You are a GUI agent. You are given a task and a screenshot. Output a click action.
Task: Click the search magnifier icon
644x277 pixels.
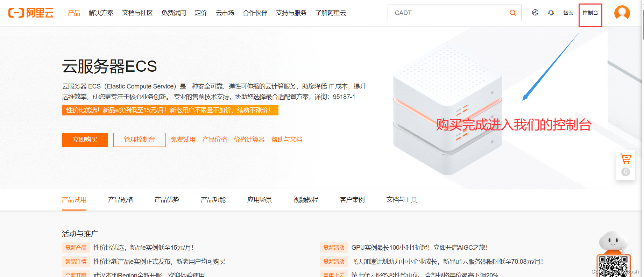512,13
